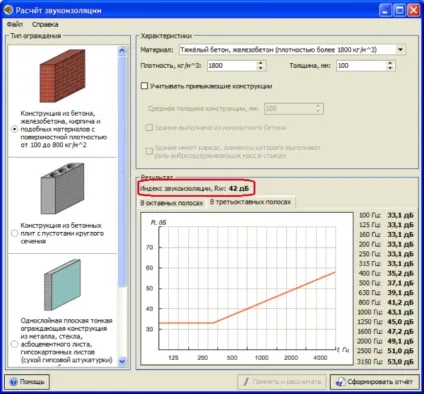Click 'Сформировать отчёт' button

(x=374, y=382)
